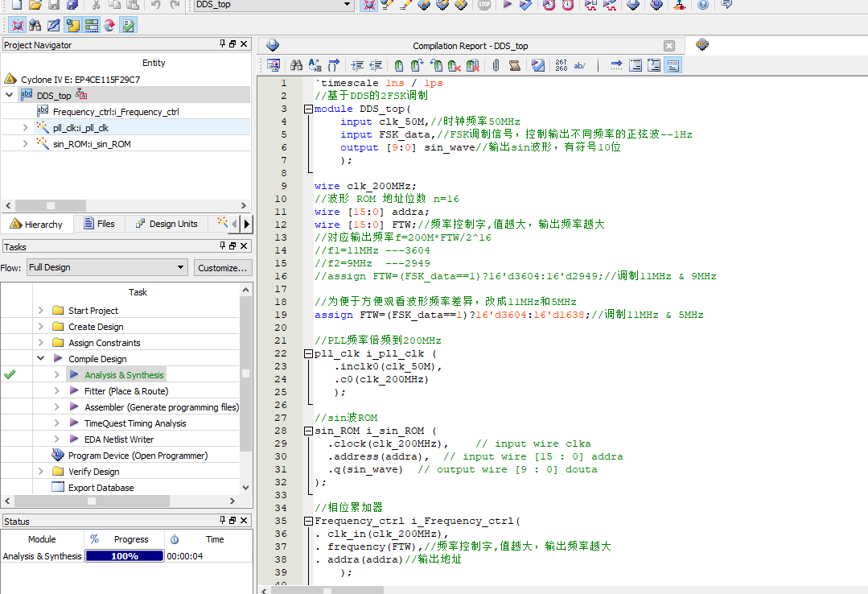Click the scroll Insert Template icon
868x594 pixels.
514,65
